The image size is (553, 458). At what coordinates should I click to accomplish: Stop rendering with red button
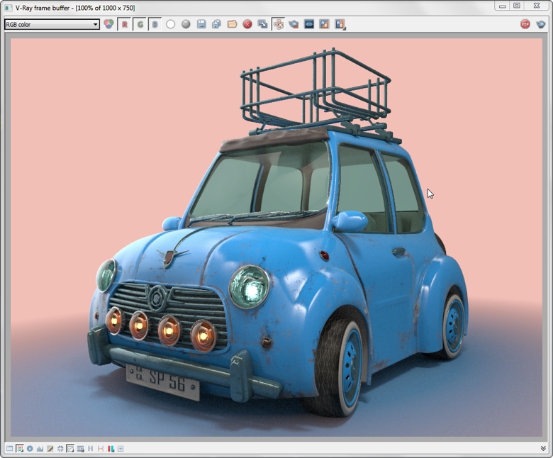(525, 24)
